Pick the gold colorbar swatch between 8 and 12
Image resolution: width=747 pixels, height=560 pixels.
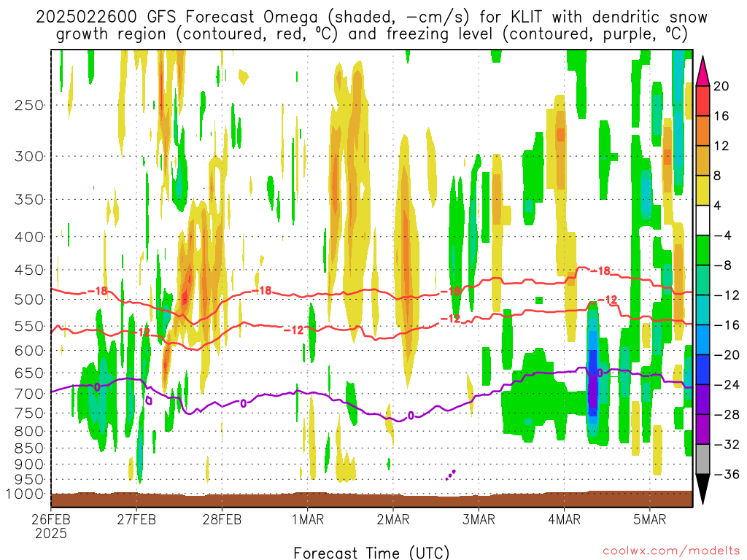703,161
